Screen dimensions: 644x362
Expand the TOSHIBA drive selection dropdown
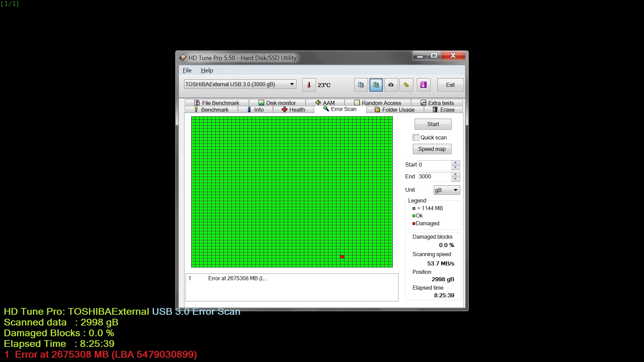(x=292, y=84)
